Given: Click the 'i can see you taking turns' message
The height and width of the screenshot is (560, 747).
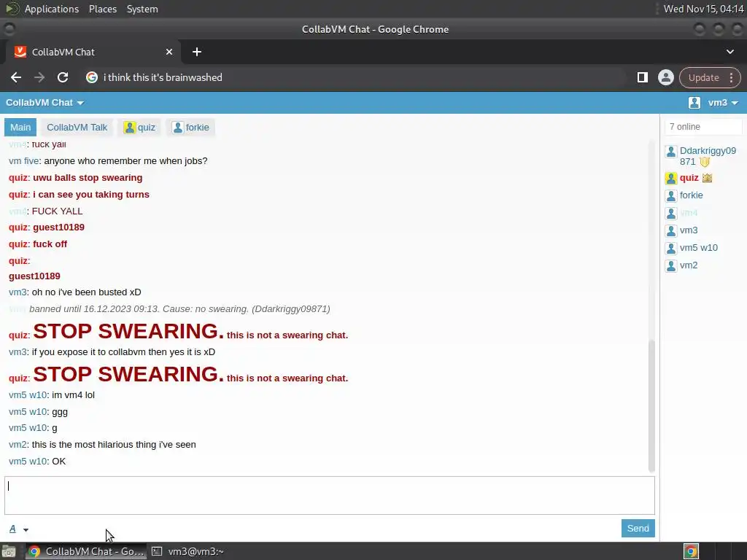Looking at the screenshot, I should [91, 194].
